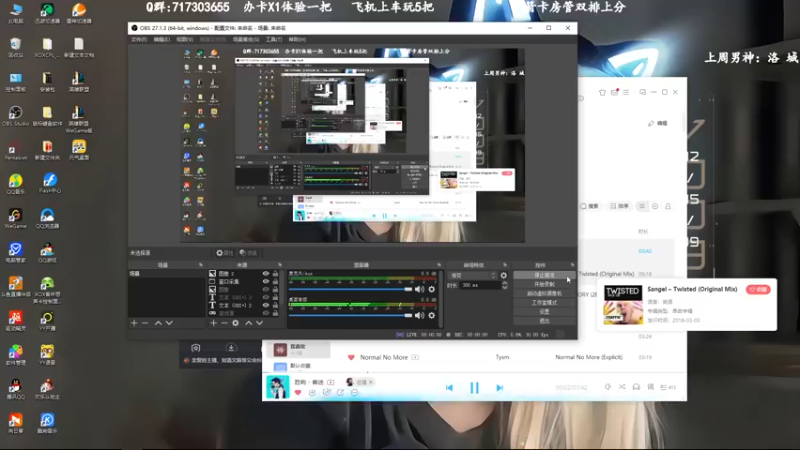Click 工作室模式 button
800x450 pixels.
pyautogui.click(x=544, y=303)
